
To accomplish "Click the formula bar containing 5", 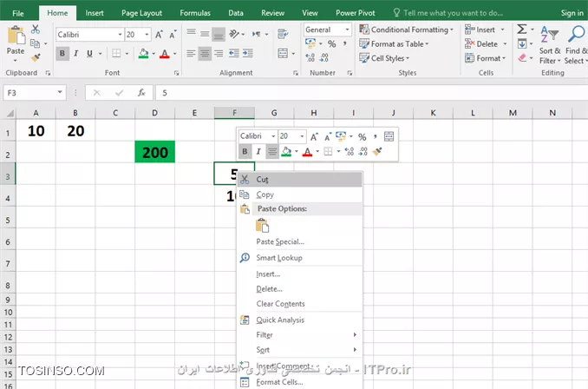I will click(x=371, y=93).
